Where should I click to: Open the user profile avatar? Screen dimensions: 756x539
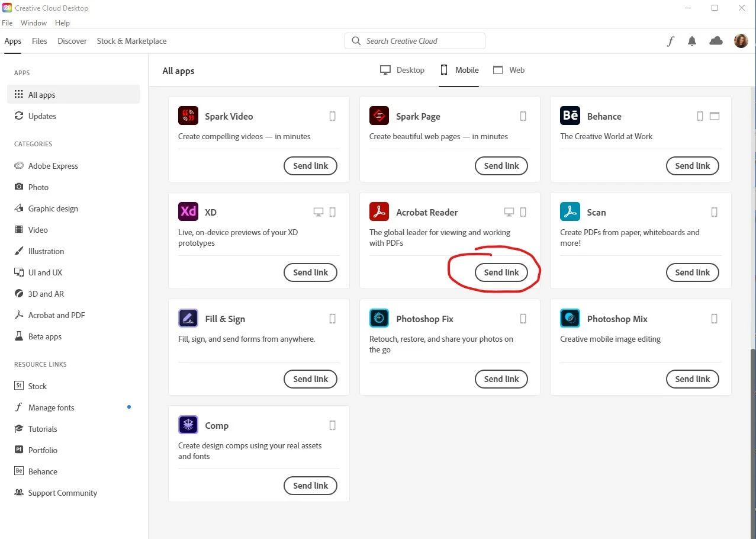pos(741,41)
